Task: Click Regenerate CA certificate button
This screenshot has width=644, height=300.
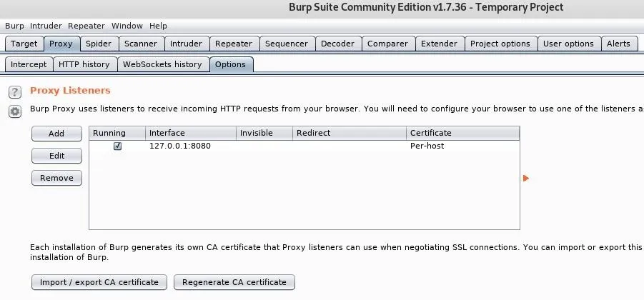Action: pyautogui.click(x=234, y=282)
